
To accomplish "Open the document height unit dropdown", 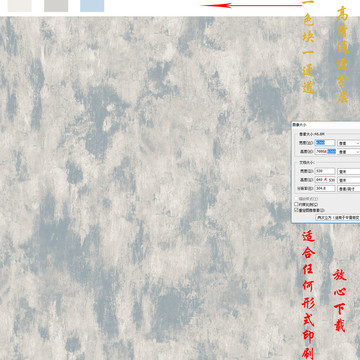I will [349, 180].
